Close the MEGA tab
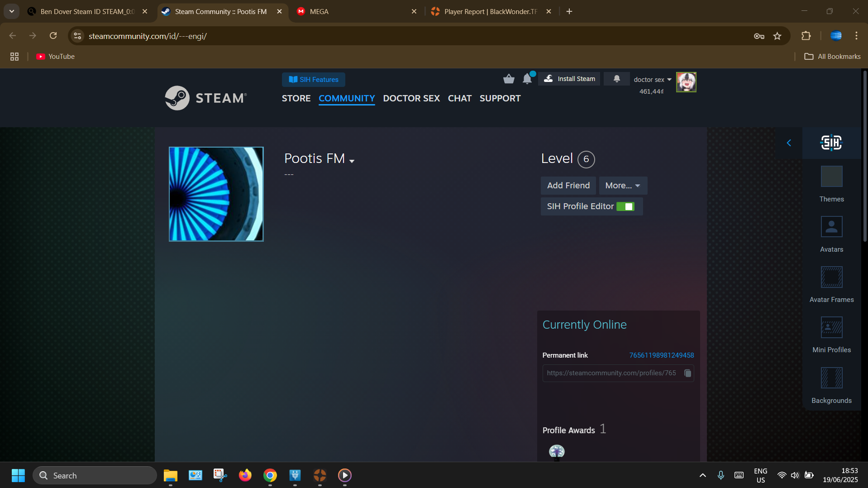The image size is (868, 488). (x=414, y=11)
